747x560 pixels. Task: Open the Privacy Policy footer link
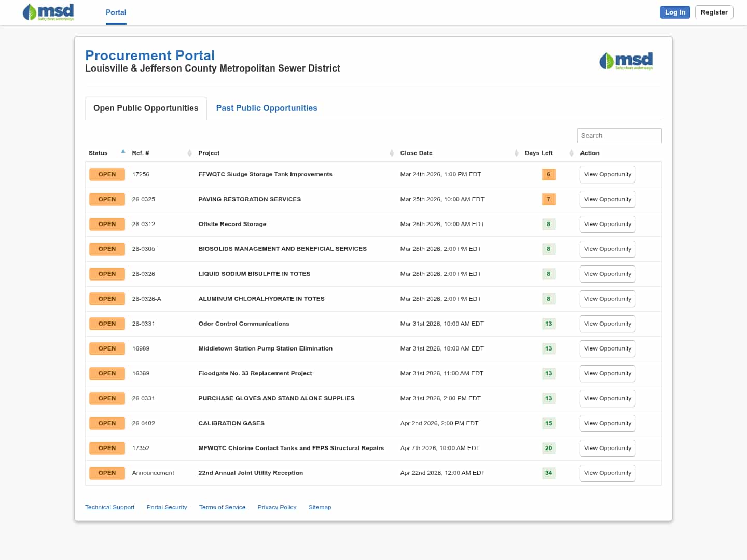click(x=277, y=507)
